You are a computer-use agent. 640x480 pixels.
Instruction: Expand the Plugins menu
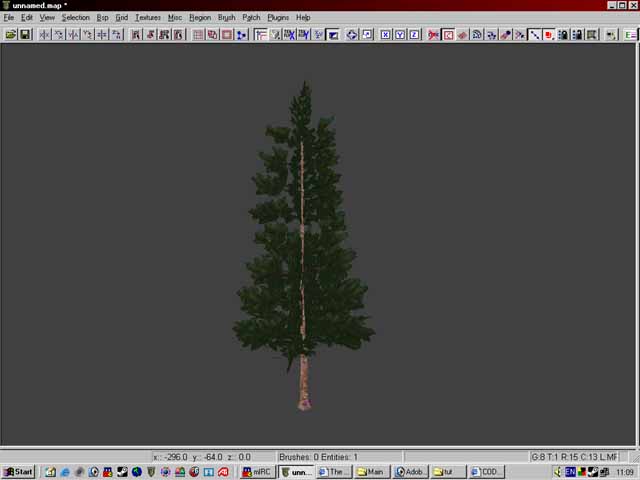(x=278, y=17)
